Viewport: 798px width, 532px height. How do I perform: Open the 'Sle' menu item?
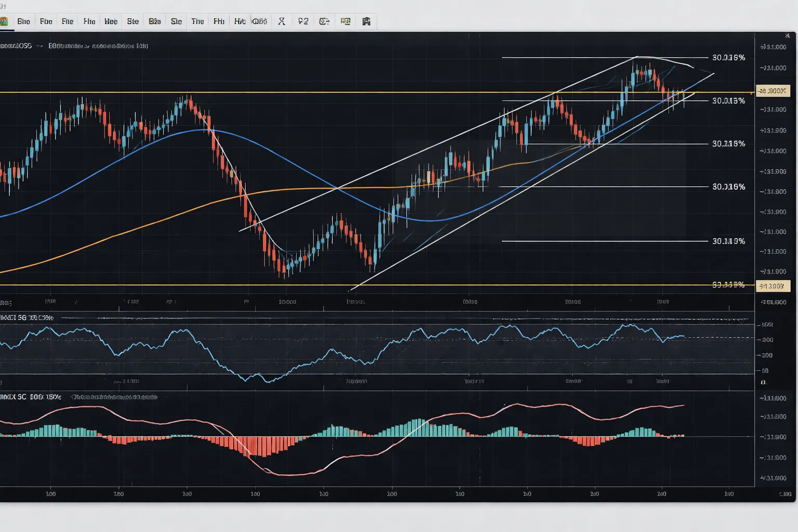coord(176,21)
